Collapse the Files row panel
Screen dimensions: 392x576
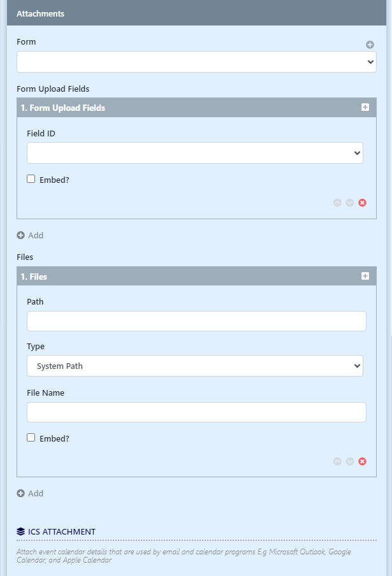(x=365, y=277)
